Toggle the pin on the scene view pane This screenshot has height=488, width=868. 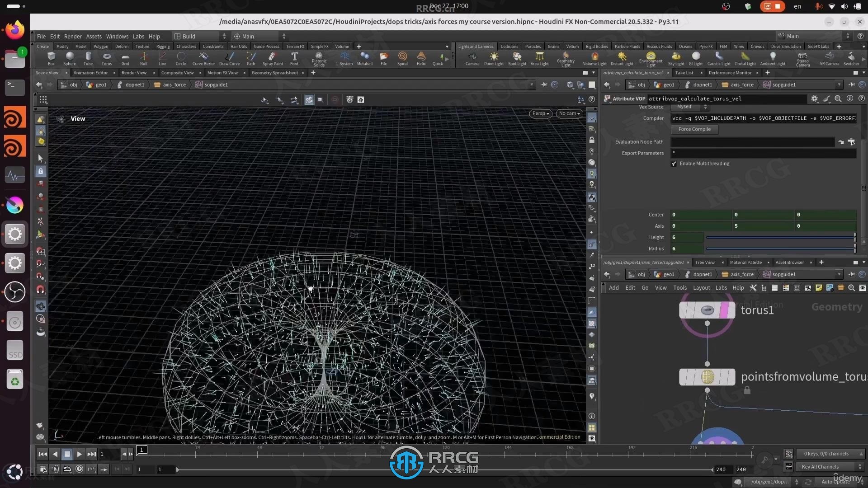pyautogui.click(x=544, y=84)
